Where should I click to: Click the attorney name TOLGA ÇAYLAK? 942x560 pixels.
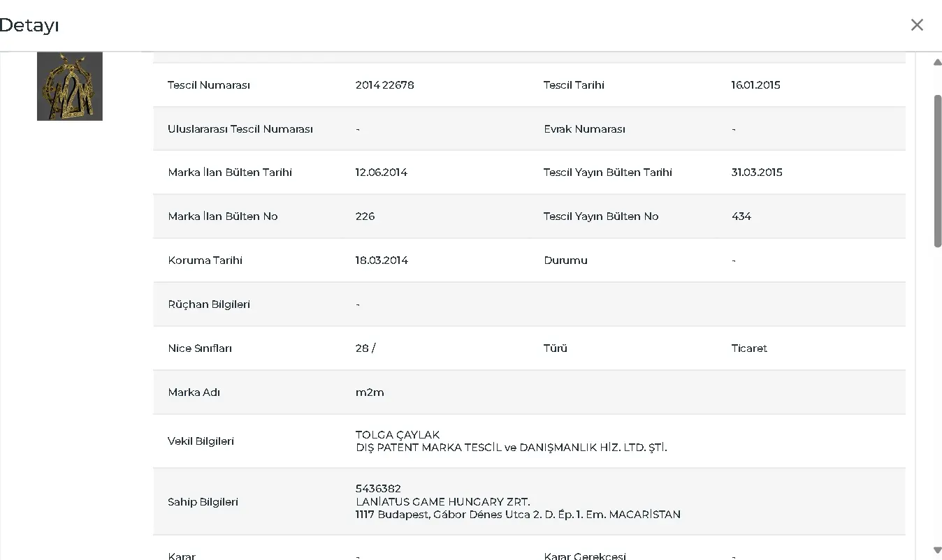pos(398,435)
